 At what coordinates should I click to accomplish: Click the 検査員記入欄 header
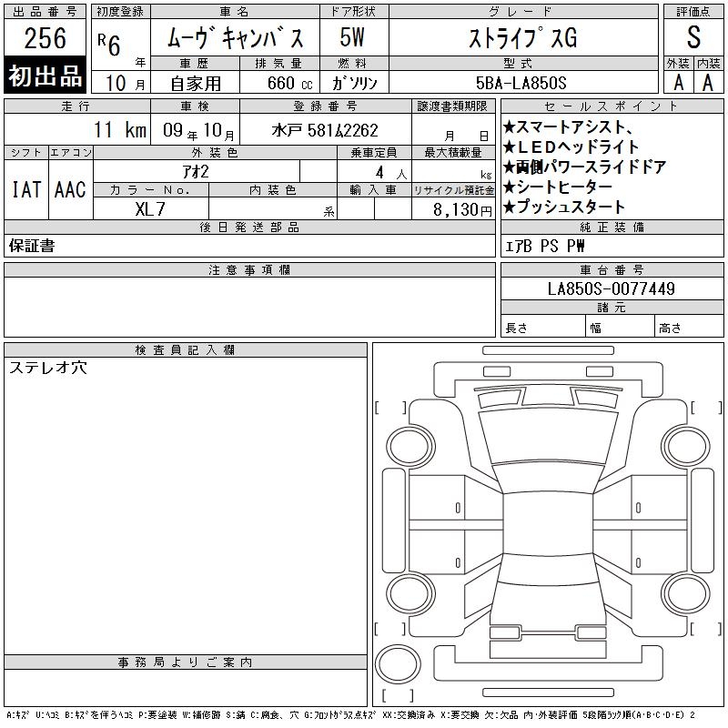pos(186,350)
